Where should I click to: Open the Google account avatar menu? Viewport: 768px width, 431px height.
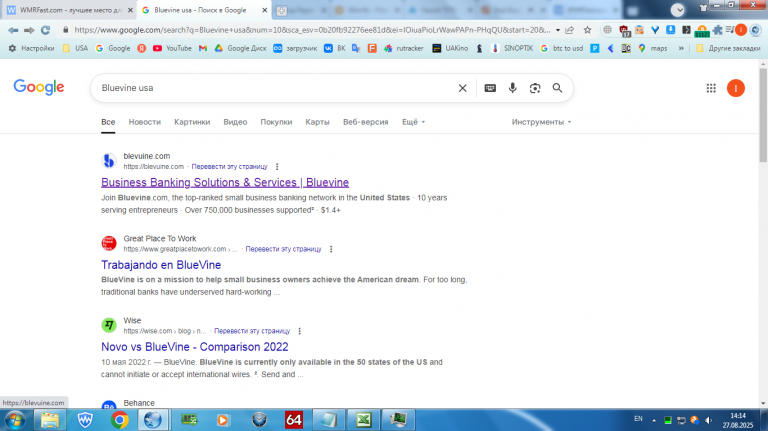(x=736, y=88)
